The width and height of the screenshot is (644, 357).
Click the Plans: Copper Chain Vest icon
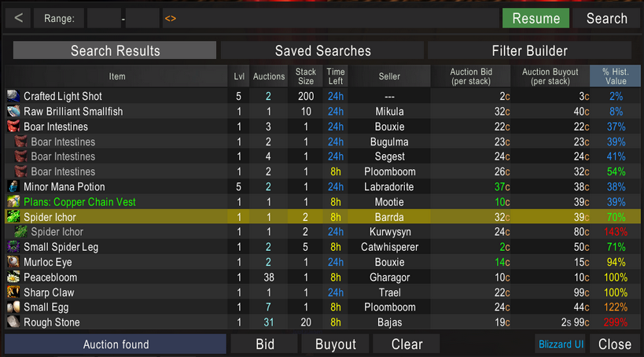(x=13, y=202)
